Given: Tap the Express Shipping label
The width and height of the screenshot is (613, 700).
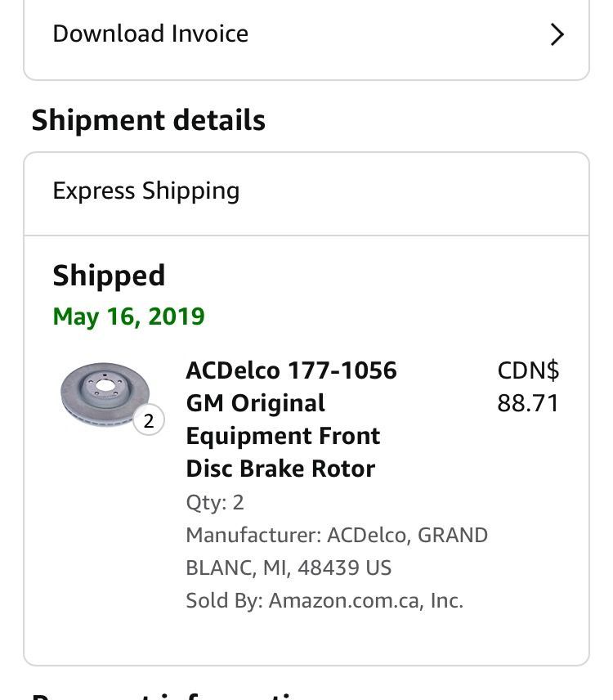Looking at the screenshot, I should (x=145, y=191).
